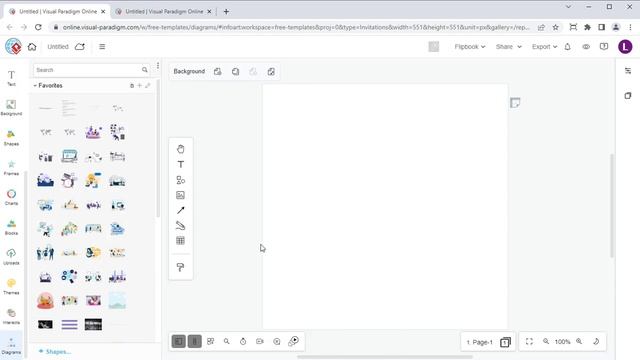Click the cloud save icon
The height and width of the screenshot is (360, 640).
(80, 47)
